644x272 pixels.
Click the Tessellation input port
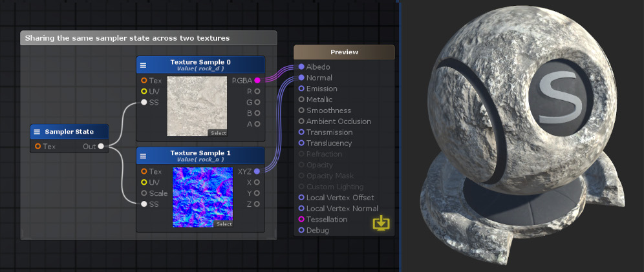(x=301, y=220)
